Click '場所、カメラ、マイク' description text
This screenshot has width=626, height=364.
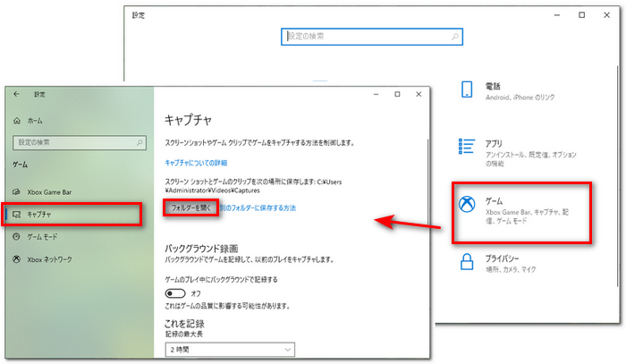[x=511, y=270]
